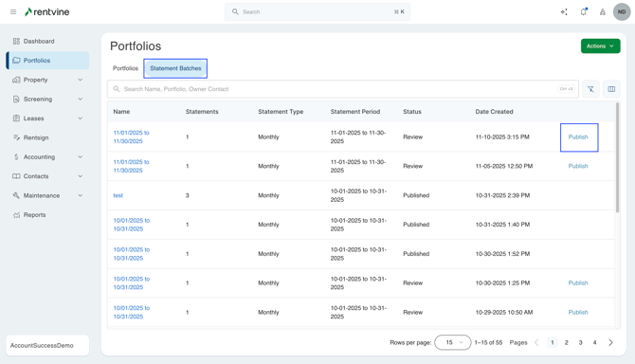635x364 pixels.
Task: Open the notifications bell
Action: coord(584,11)
